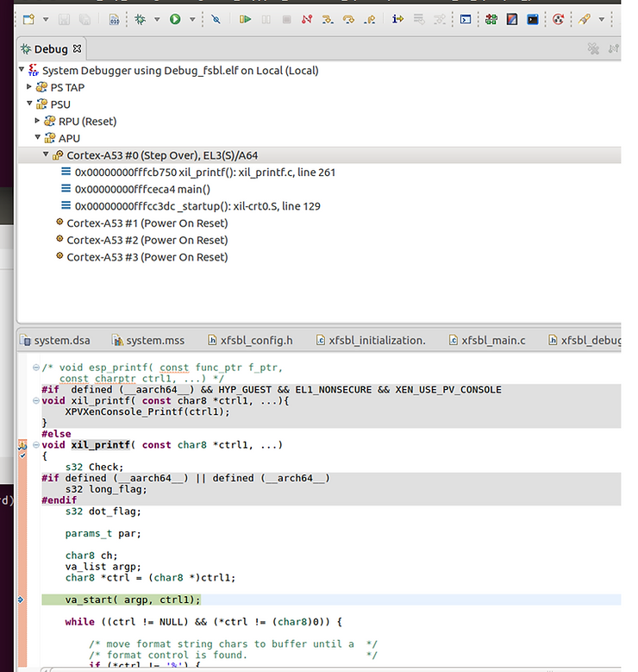The width and height of the screenshot is (638, 672).
Task: Click the Save All icon
Action: tap(84, 19)
